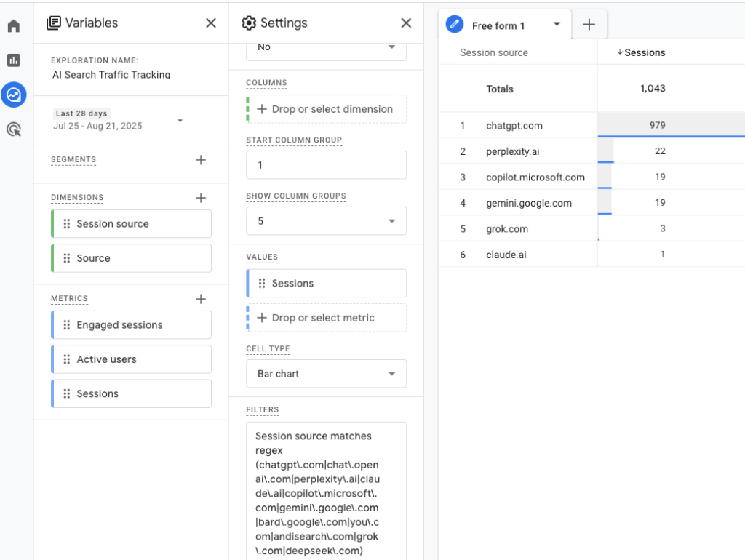Select Active users metric chip
745x560 pixels.
pos(131,359)
